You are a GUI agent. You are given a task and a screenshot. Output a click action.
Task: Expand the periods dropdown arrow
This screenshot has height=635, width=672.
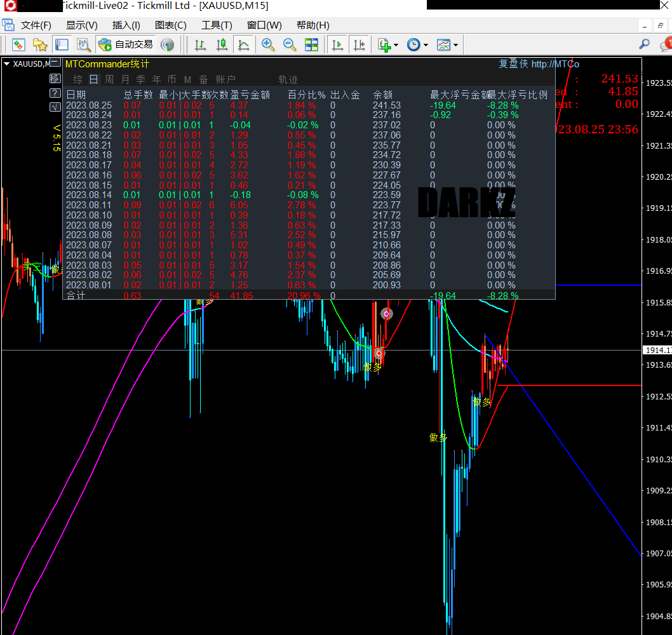click(426, 45)
